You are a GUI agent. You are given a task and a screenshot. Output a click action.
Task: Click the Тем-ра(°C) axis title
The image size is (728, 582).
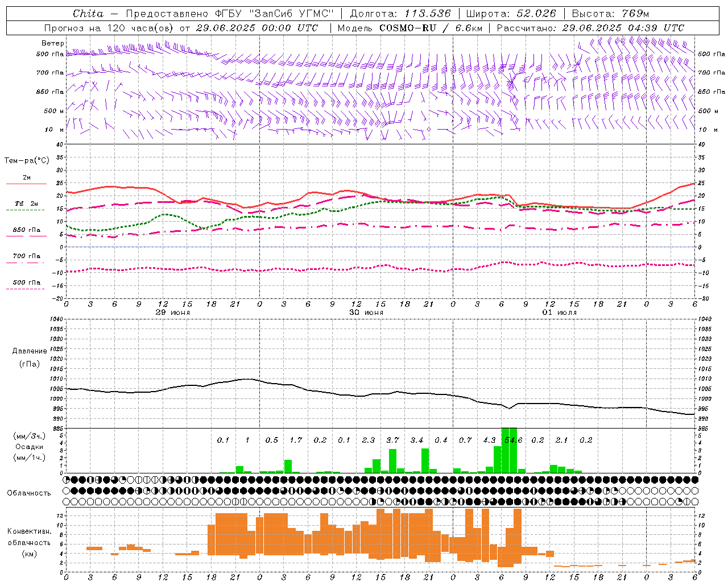pyautogui.click(x=27, y=161)
